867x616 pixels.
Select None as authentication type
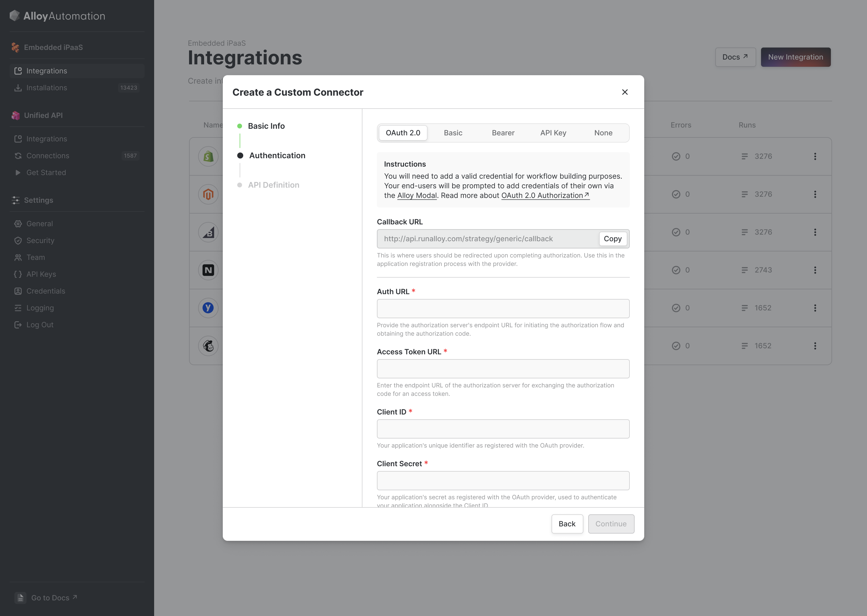603,133
